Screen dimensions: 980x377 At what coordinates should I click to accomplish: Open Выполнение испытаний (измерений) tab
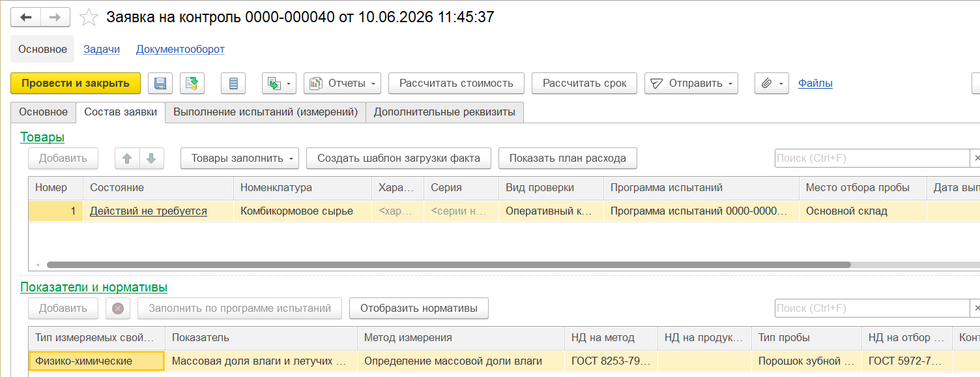click(x=265, y=112)
